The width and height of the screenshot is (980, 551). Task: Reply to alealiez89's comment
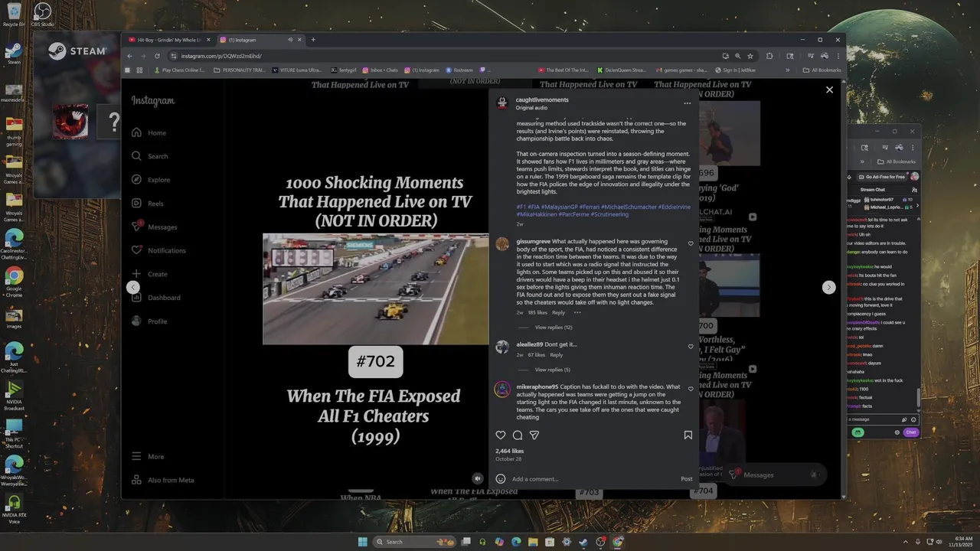pyautogui.click(x=557, y=355)
